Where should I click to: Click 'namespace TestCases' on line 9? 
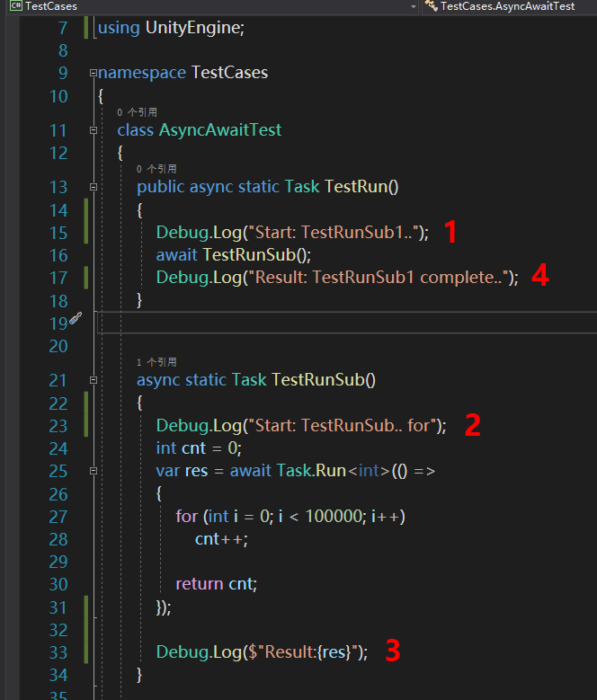coord(183,73)
